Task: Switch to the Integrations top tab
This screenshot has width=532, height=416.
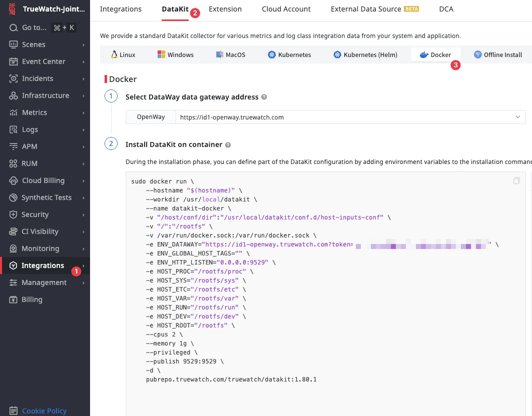Action: pos(121,9)
